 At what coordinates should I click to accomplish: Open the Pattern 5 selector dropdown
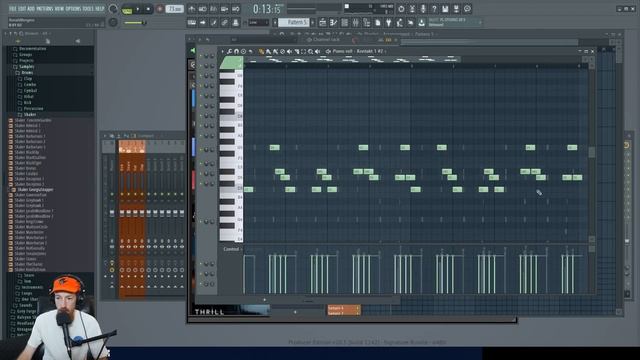pos(293,22)
